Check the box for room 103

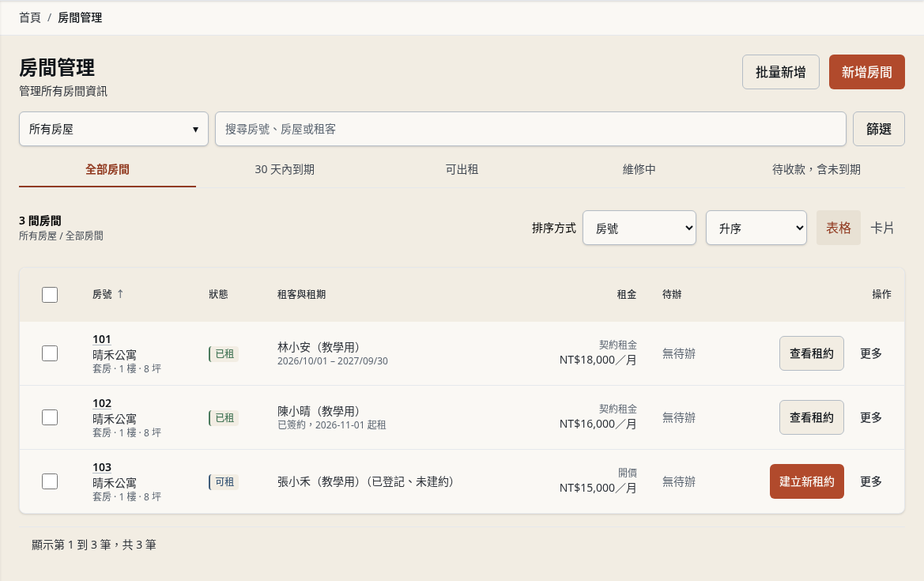point(50,481)
